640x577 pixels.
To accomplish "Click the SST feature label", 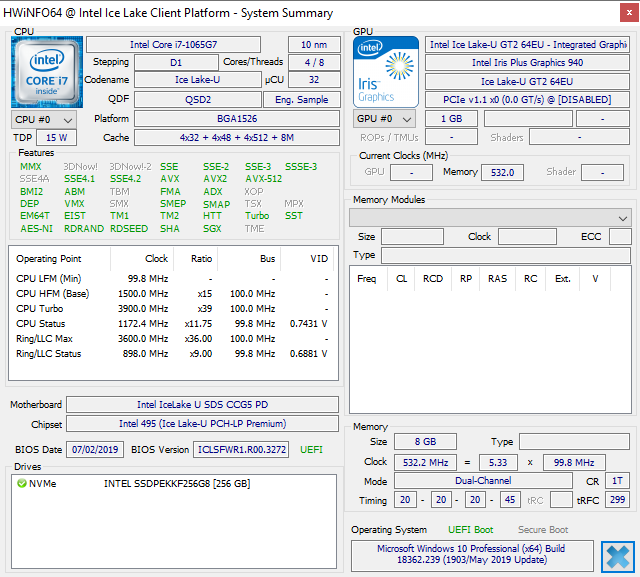I will [x=294, y=216].
